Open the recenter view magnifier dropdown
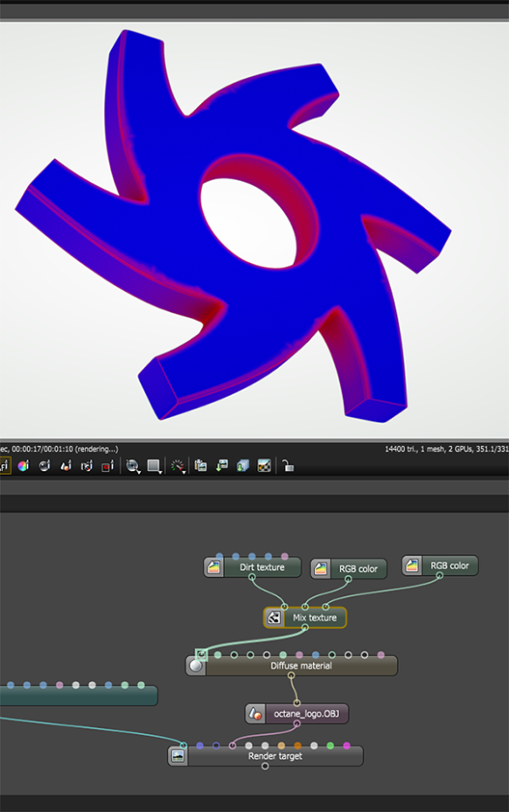The width and height of the screenshot is (509, 812). pos(133,466)
